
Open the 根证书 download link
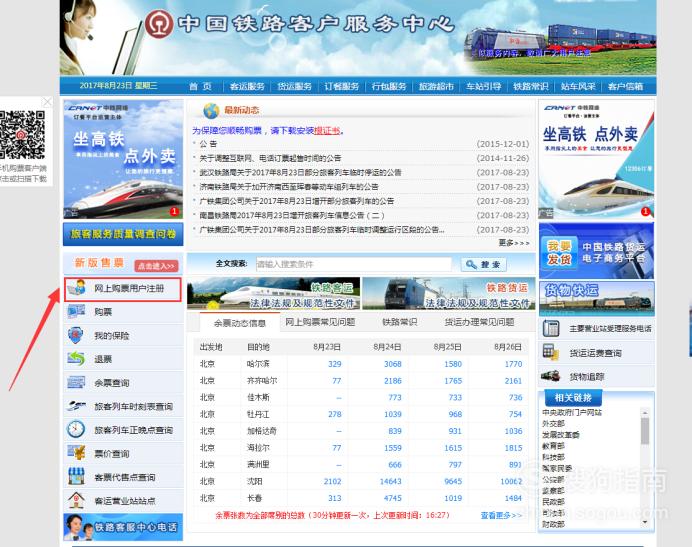[x=327, y=130]
